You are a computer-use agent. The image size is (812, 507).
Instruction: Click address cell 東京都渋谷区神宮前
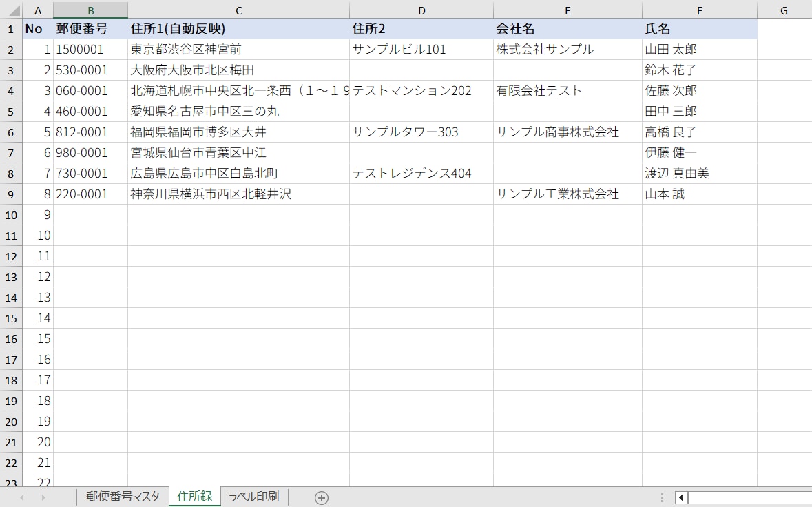[239, 50]
